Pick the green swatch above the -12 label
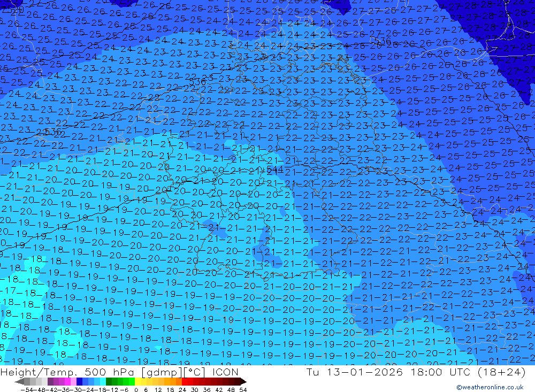Viewport: 535px width, 392px height. [114, 381]
